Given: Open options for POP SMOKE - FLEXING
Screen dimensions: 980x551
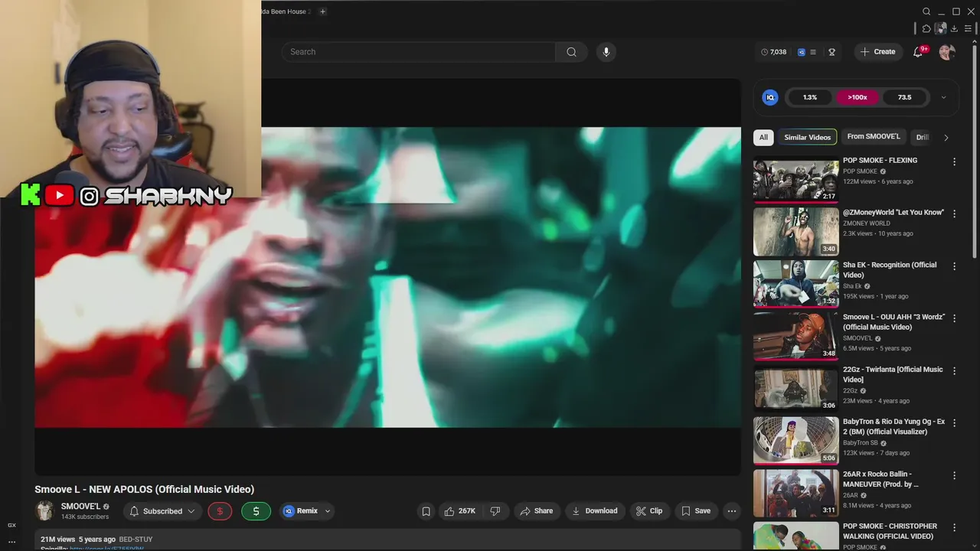Looking at the screenshot, I should [x=954, y=161].
